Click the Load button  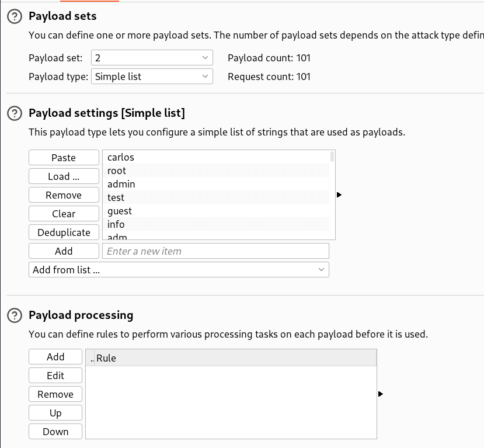64,176
